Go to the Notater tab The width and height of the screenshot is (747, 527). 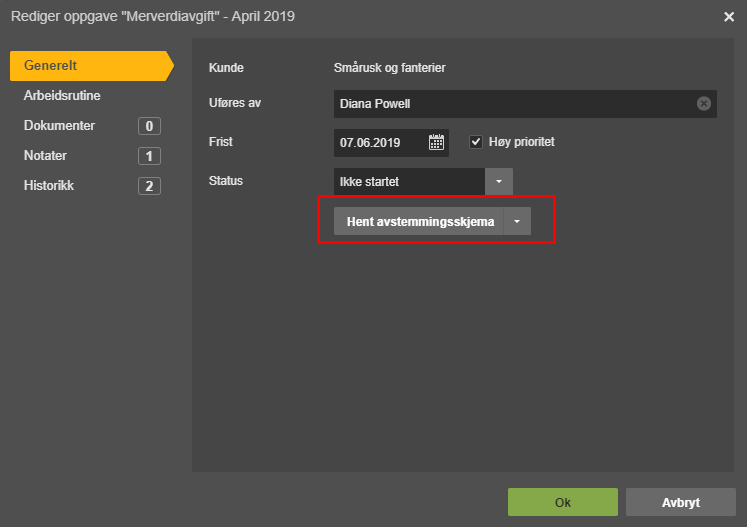point(45,155)
